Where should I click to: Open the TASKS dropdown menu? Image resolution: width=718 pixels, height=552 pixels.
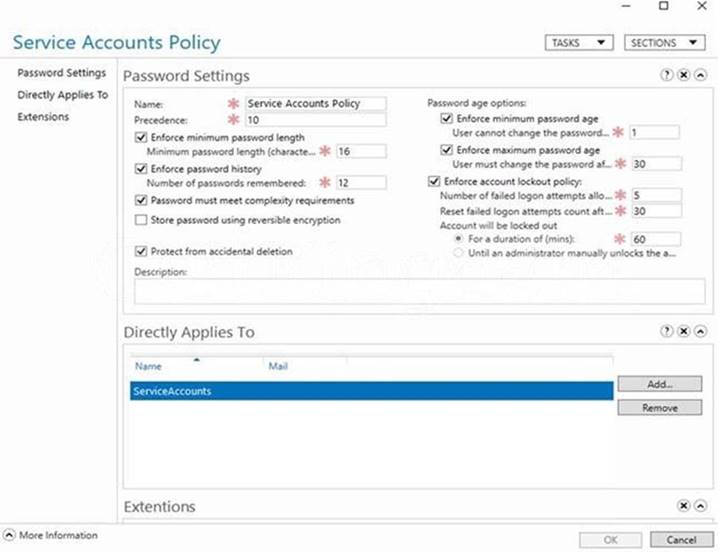coord(579,43)
